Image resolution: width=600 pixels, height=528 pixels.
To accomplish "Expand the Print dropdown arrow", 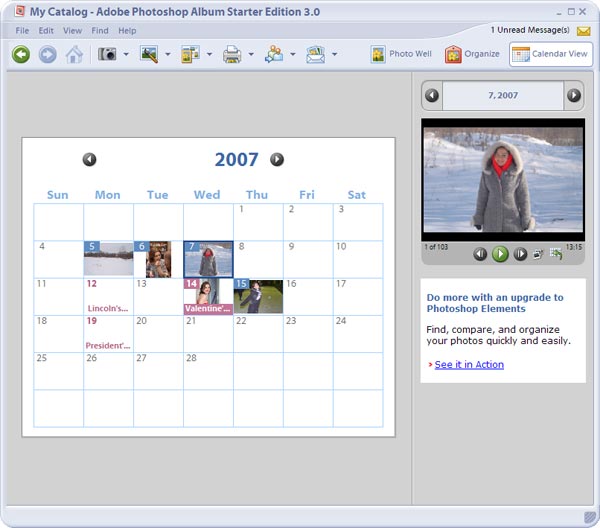I will pos(251,54).
